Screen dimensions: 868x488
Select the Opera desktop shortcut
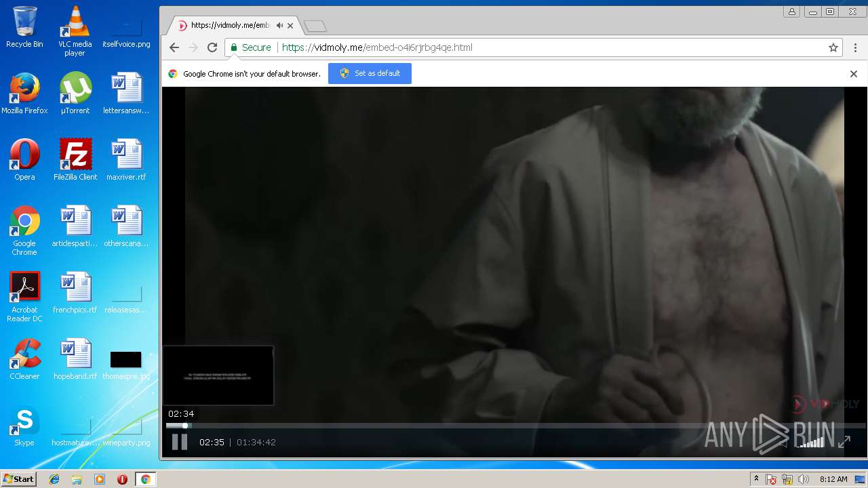(x=24, y=160)
